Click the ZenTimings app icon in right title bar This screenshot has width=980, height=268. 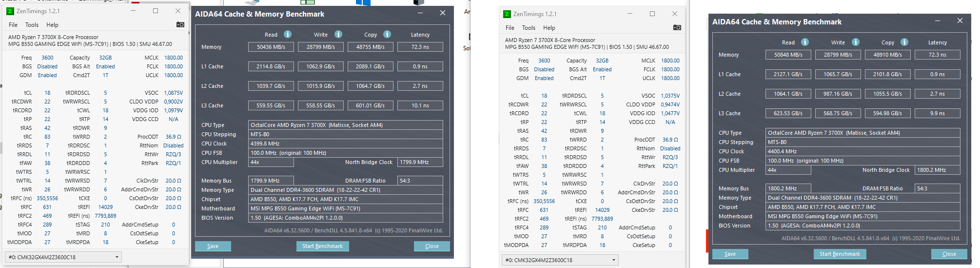[x=507, y=14]
